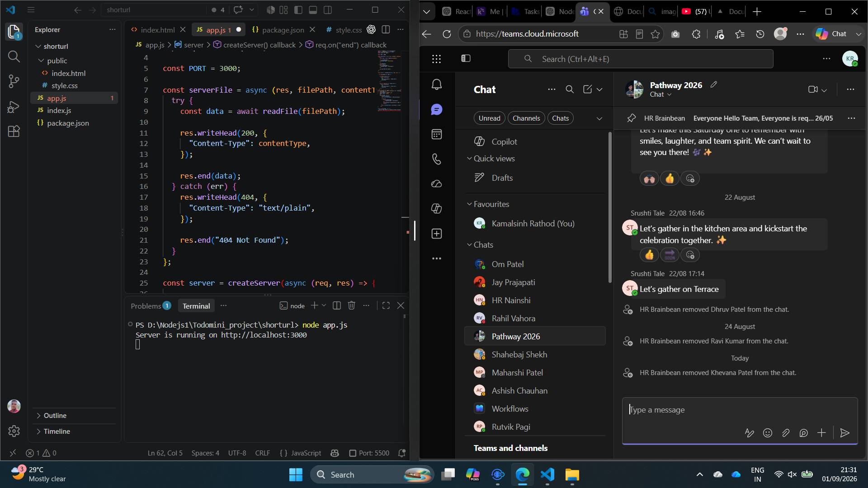The image size is (868, 488).
Task: Click the Type a message input field
Action: coord(740,410)
